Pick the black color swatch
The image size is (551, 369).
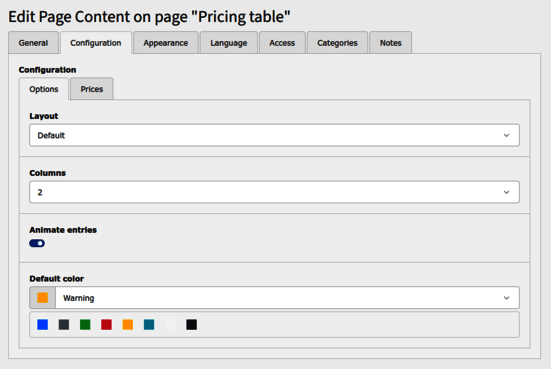click(192, 324)
